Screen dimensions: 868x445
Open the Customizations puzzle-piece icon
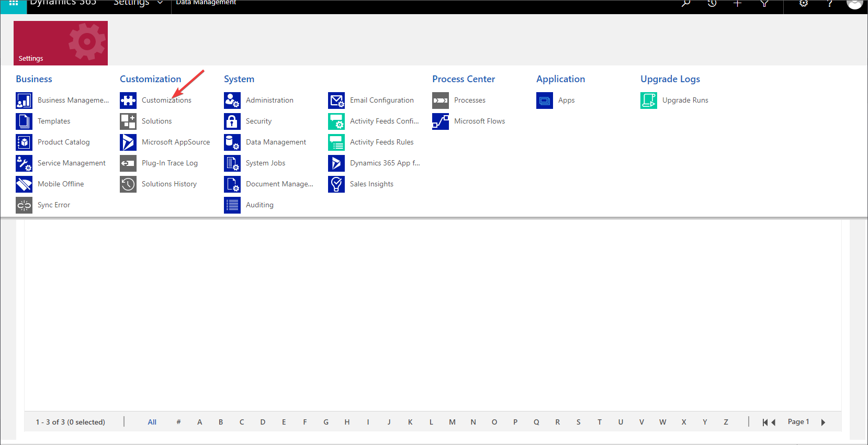tap(128, 101)
